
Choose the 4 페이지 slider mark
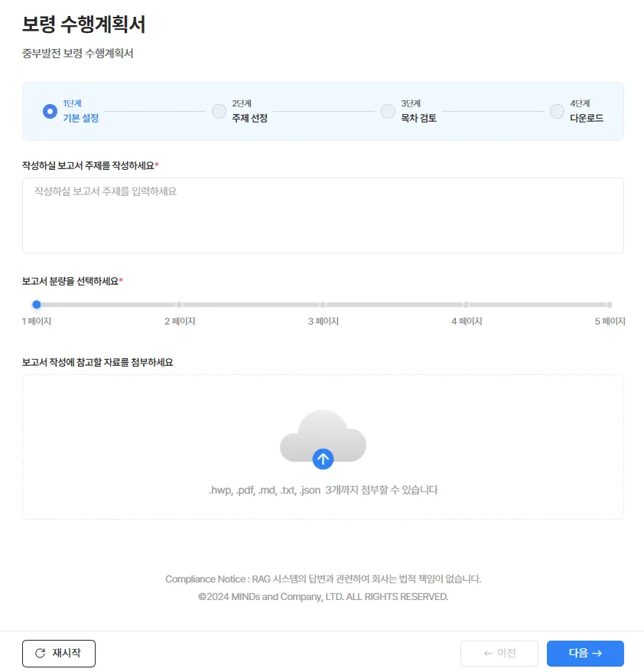coord(466,305)
